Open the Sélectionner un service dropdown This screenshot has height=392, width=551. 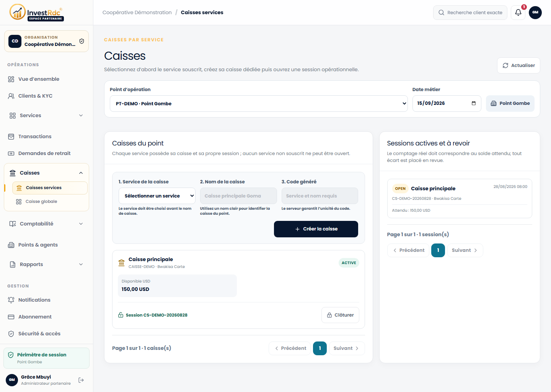pyautogui.click(x=157, y=196)
